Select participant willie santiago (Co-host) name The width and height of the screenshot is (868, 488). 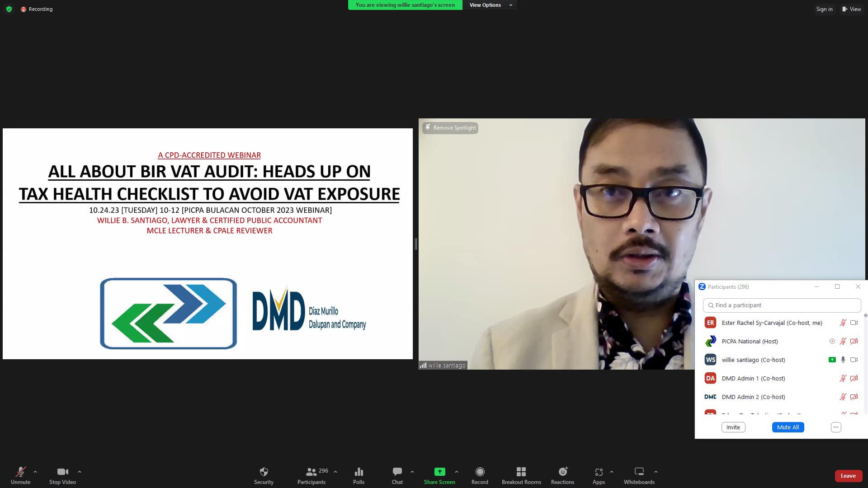[753, 360]
